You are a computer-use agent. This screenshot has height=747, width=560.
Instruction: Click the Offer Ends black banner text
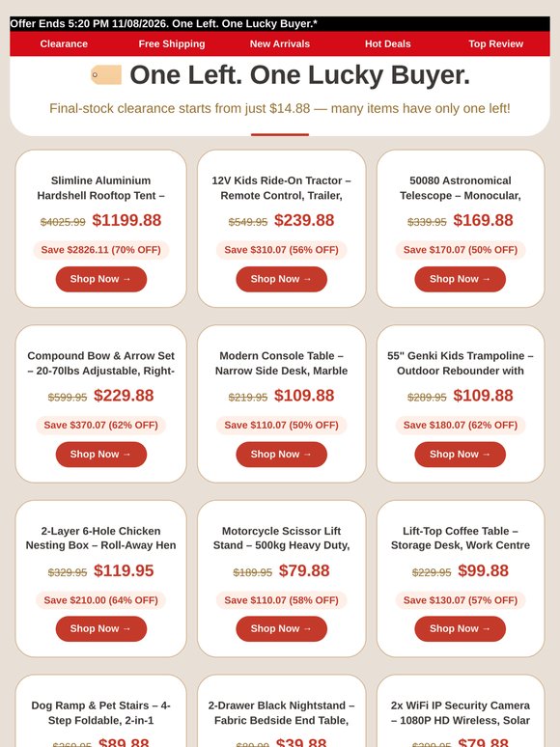tap(163, 23)
